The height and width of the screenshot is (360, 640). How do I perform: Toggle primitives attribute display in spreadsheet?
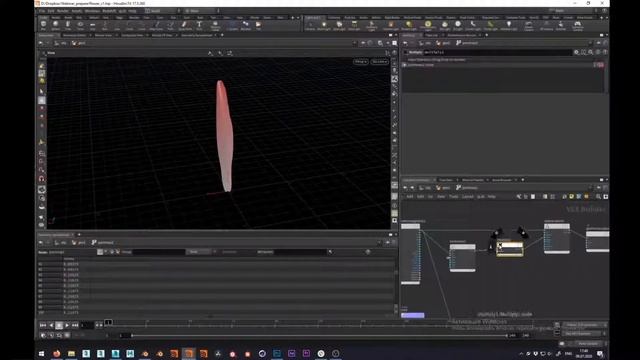click(112, 252)
